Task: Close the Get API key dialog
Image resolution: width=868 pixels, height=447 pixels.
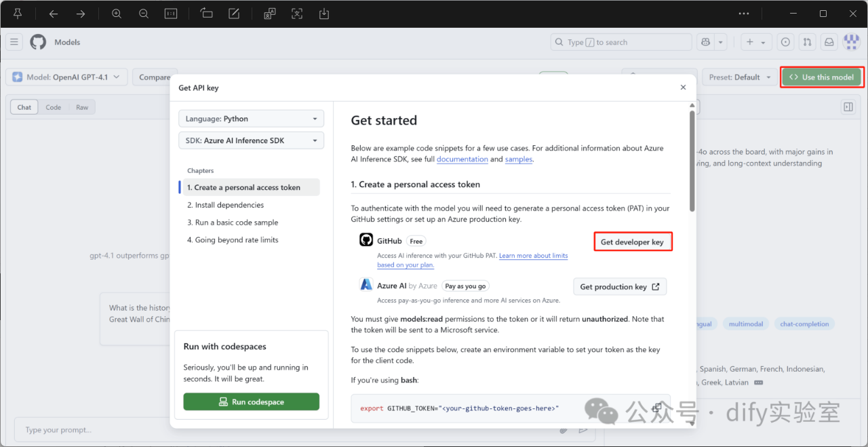Action: pos(683,88)
